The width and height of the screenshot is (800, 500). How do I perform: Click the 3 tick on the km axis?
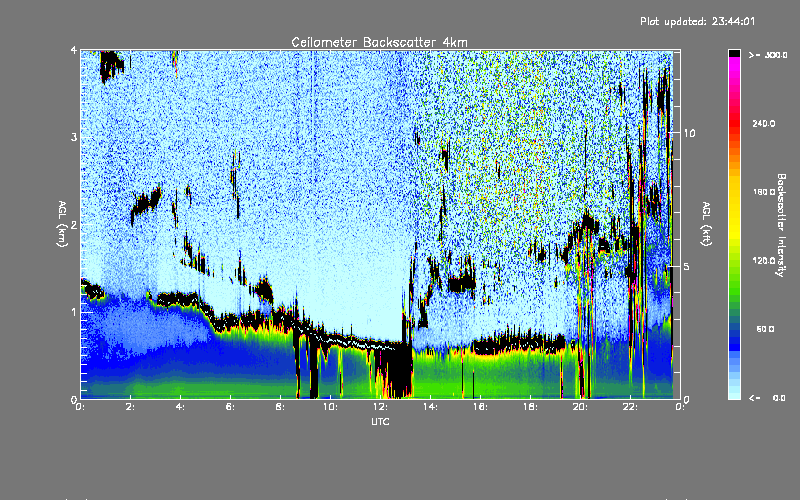coord(74,137)
